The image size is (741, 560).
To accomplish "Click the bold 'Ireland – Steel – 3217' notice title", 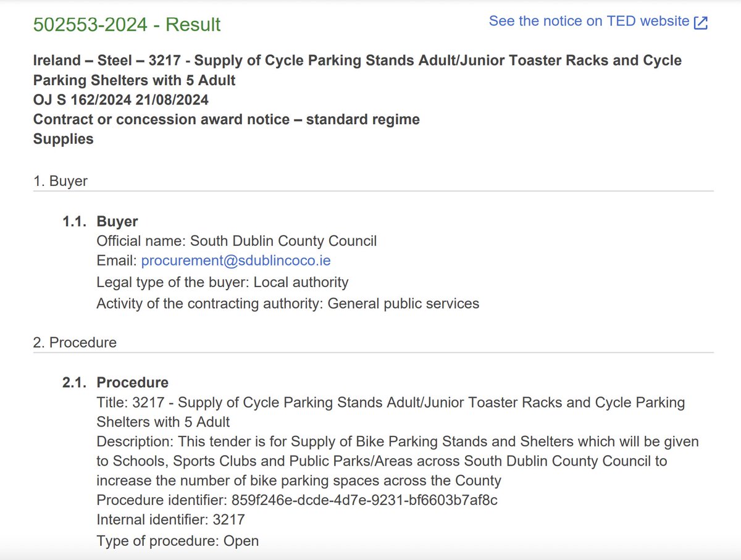I will (x=357, y=61).
